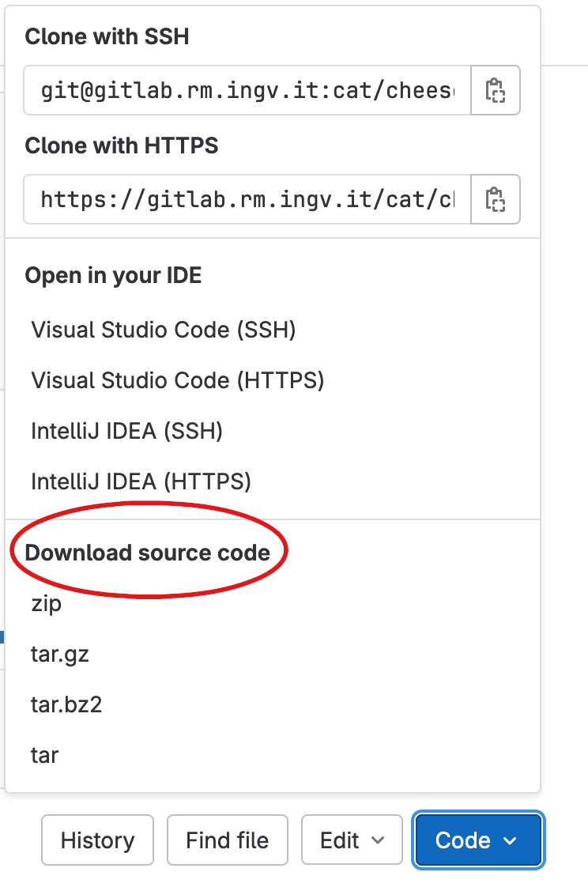This screenshot has width=588, height=887.
Task: Download source code as tar.gz
Action: click(60, 655)
